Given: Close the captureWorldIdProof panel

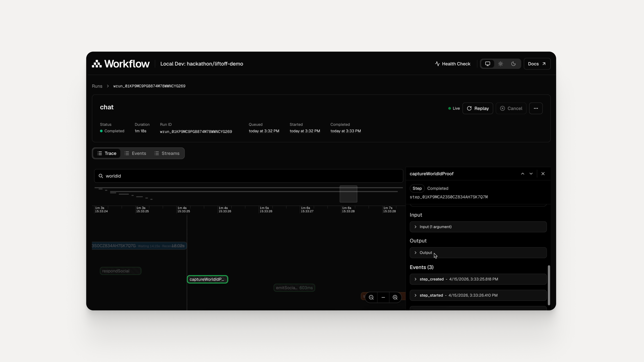Looking at the screenshot, I should pos(543,174).
